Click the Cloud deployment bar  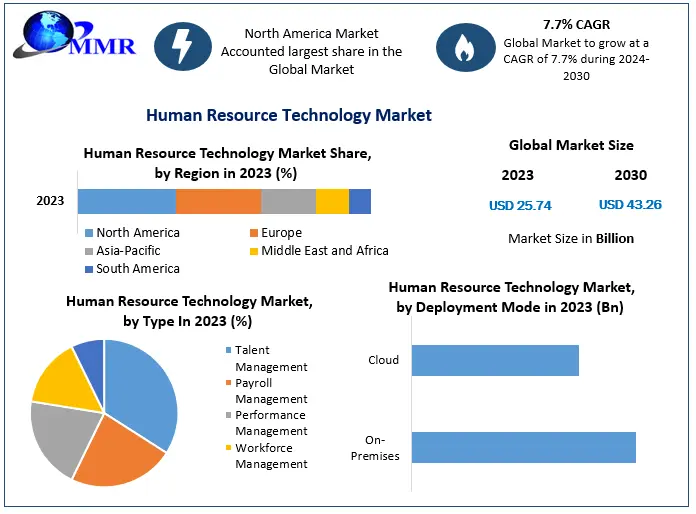495,360
